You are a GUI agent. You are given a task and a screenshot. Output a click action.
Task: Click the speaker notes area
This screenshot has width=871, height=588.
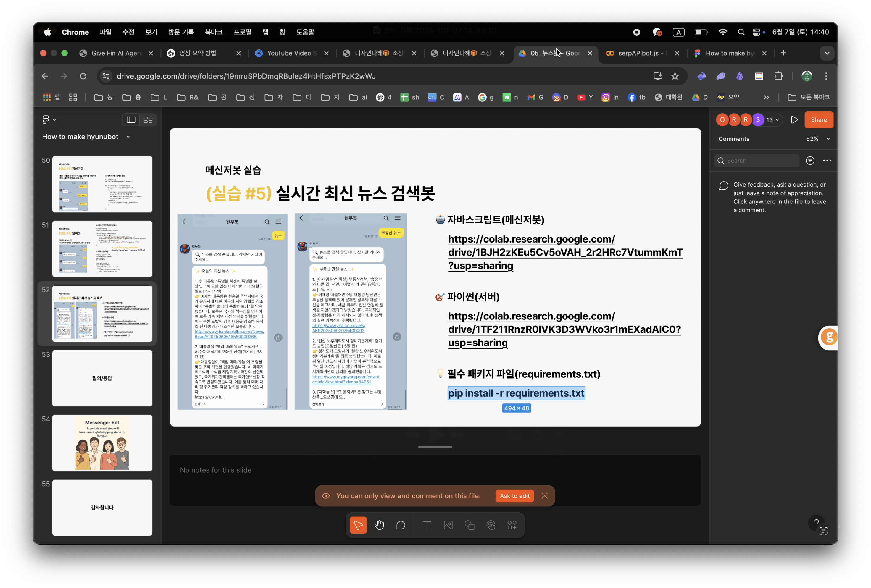pyautogui.click(x=435, y=480)
